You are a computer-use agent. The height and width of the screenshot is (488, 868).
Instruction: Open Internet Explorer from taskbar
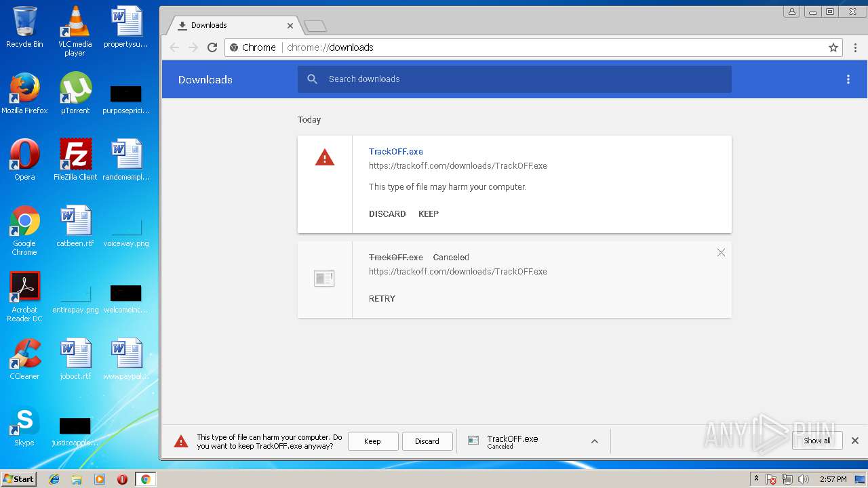point(54,479)
